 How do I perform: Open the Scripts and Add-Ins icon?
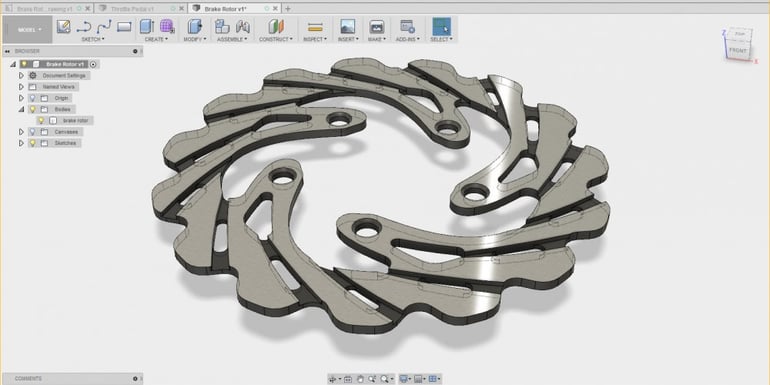click(407, 27)
